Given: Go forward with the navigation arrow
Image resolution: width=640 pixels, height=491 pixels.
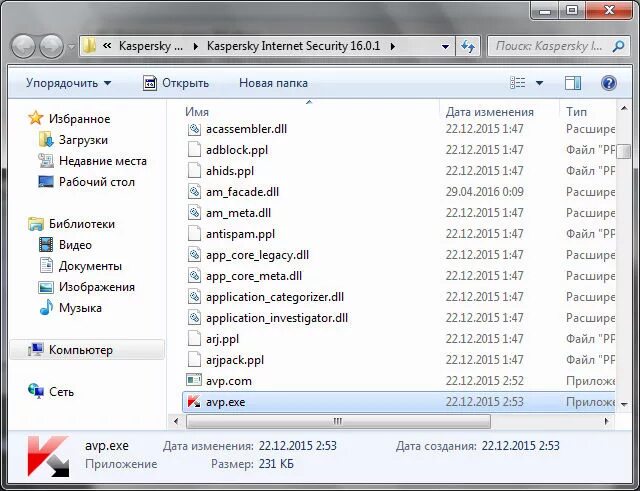Looking at the screenshot, I should [x=51, y=46].
